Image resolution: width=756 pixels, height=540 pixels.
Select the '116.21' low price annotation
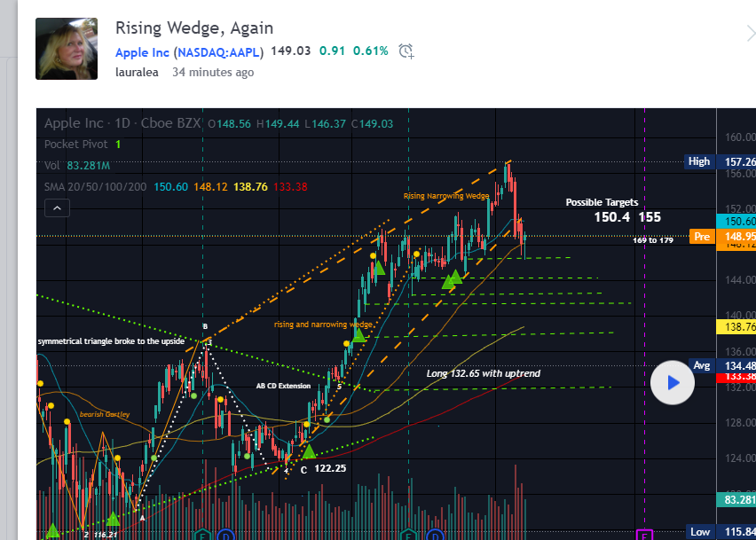click(106, 534)
